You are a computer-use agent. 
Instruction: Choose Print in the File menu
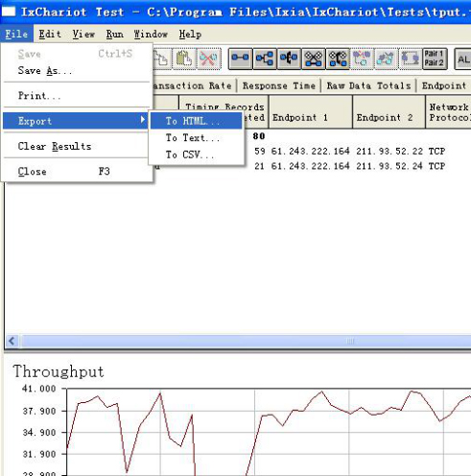pos(76,96)
